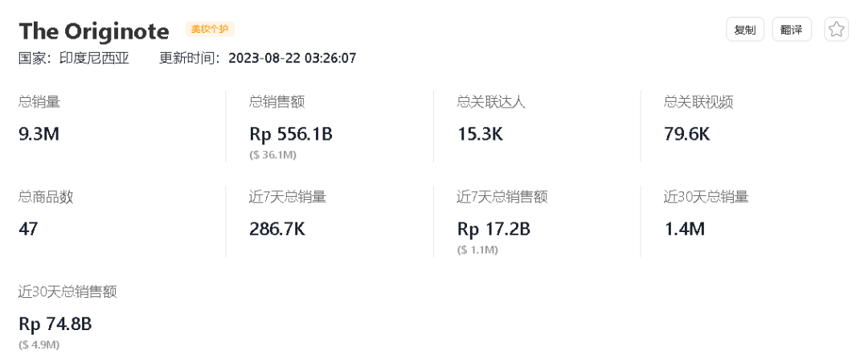Click the 翻译 translate button
Screen dimensions: 868x363
pyautogui.click(x=792, y=30)
